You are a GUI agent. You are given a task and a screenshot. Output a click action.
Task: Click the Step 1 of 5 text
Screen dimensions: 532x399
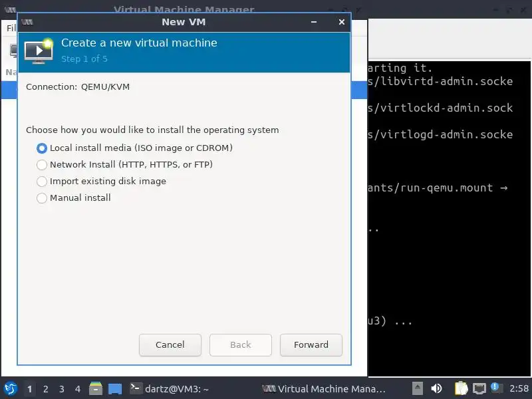pyautogui.click(x=84, y=59)
